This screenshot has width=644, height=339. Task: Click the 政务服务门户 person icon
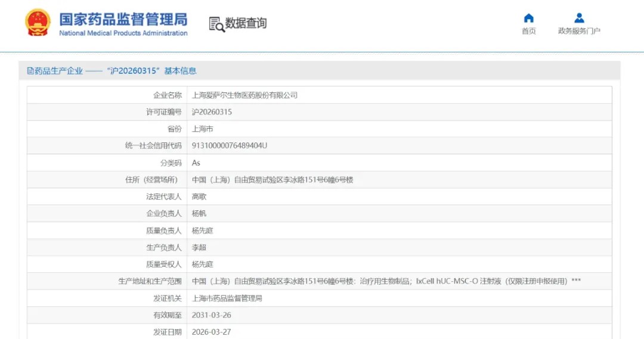tap(579, 18)
